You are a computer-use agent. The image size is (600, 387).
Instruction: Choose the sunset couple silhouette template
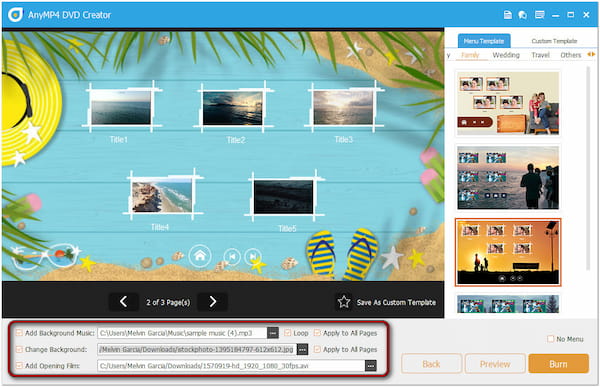508,178
